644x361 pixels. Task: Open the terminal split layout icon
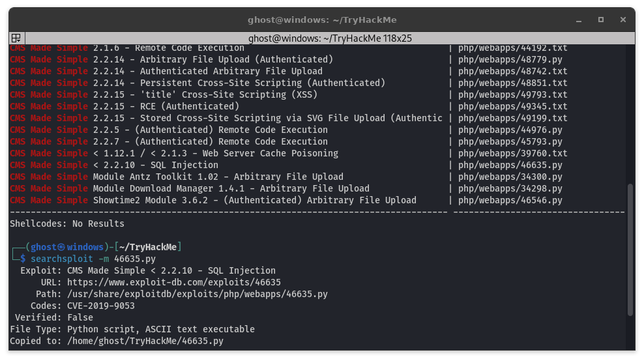tap(16, 38)
